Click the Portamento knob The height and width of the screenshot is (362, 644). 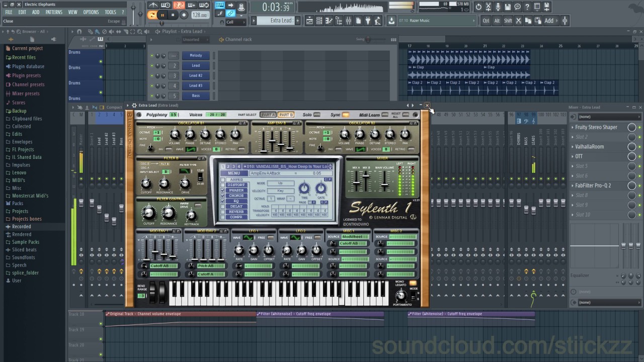[401, 296]
